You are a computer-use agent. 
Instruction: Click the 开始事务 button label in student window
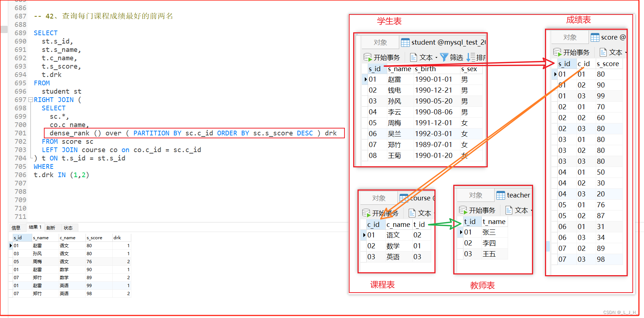click(387, 57)
